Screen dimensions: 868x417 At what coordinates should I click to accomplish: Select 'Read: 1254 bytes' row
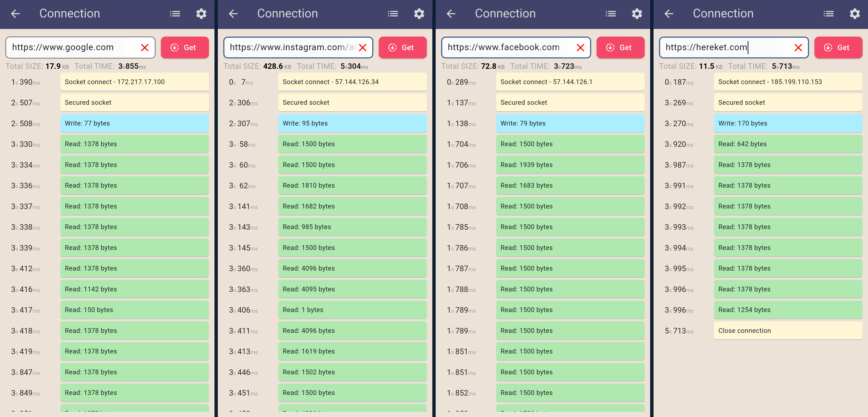tap(788, 310)
